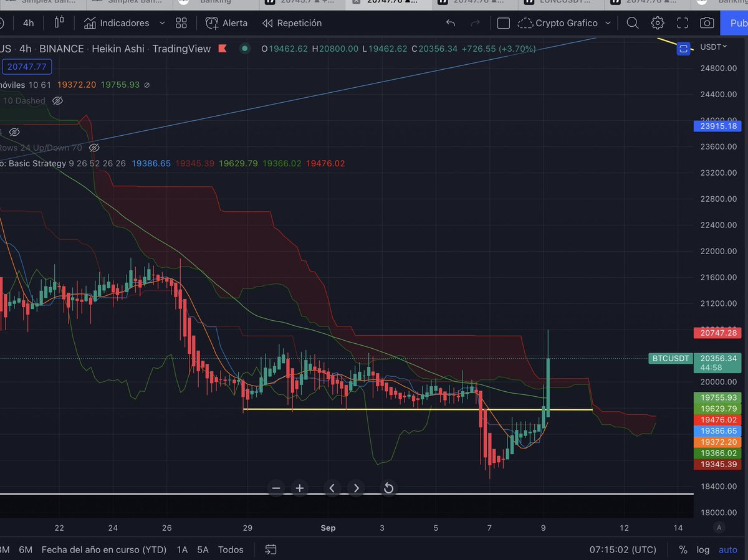Click the A auto-fit circle on price axis
748x560 pixels.
[719, 528]
